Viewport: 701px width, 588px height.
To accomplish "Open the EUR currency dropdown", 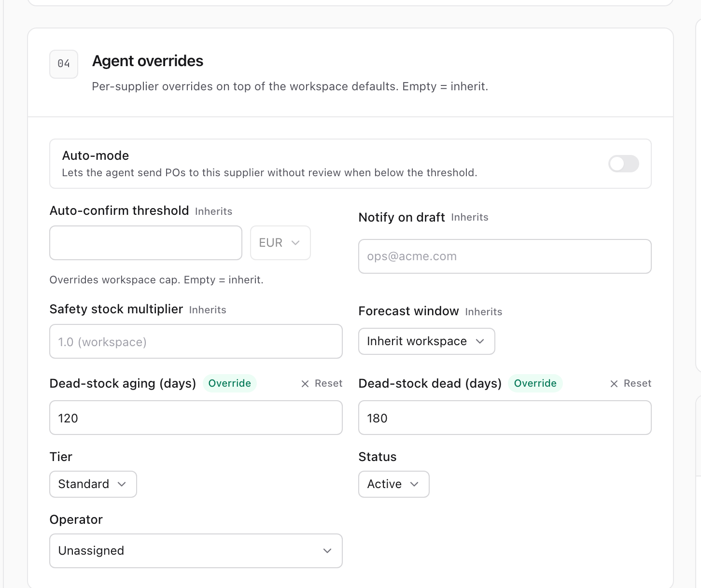I will (280, 243).
